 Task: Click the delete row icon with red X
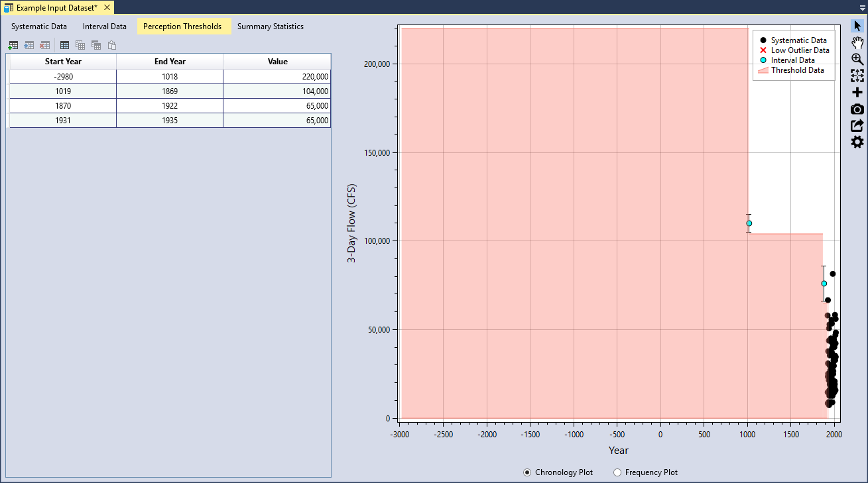coord(44,46)
